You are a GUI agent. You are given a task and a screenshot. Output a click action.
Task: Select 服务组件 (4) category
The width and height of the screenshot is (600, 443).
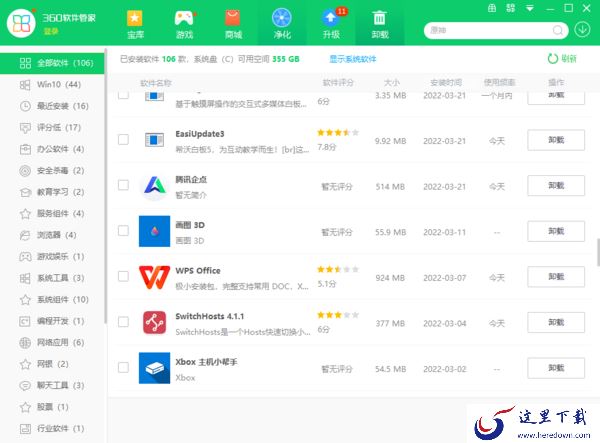coord(52,213)
